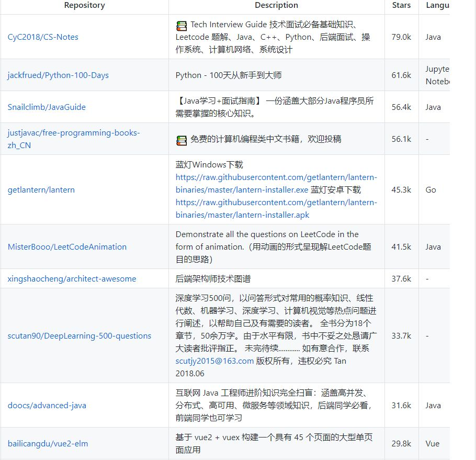Click Java language cell in CS-Notes row
The width and height of the screenshot is (476, 460).
click(x=434, y=37)
